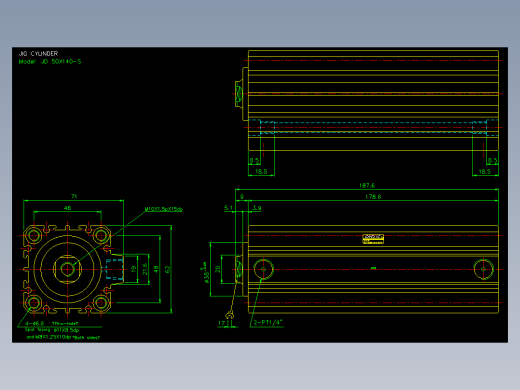This screenshot has height=390, width=520.
Task: Select the '4-ø6.8 Thru-hole' note
Action: pyautogui.click(x=51, y=323)
